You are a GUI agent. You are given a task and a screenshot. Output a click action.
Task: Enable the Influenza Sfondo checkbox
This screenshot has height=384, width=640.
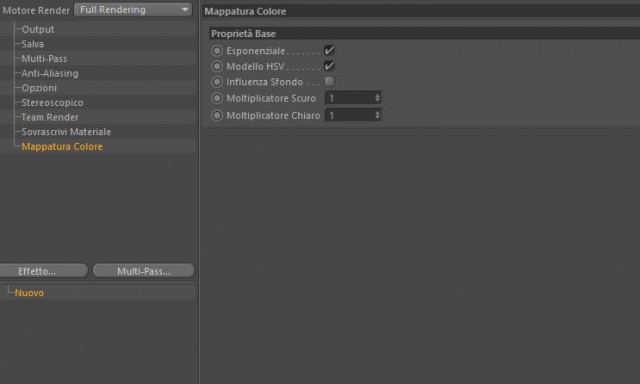(329, 82)
